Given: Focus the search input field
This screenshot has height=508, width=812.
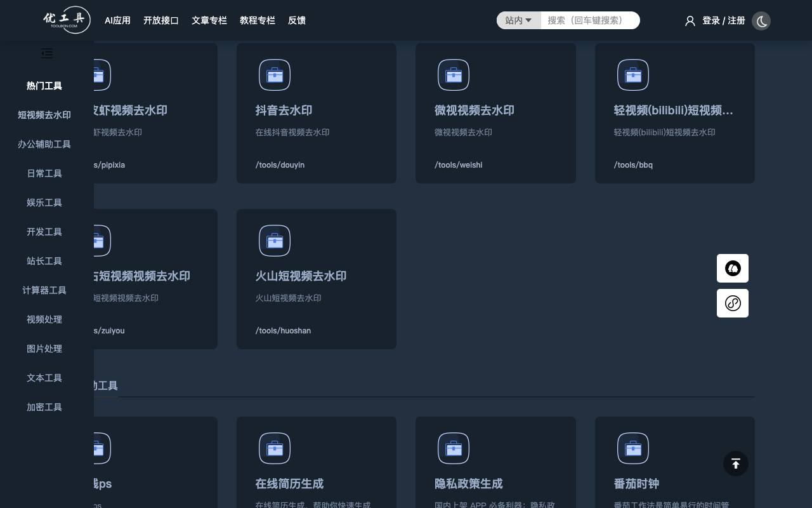Looking at the screenshot, I should 590,20.
